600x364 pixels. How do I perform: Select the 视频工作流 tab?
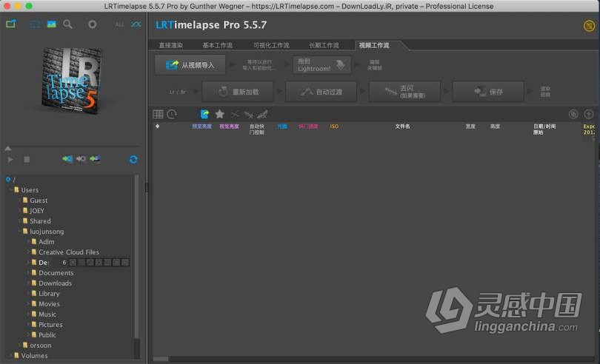[374, 45]
